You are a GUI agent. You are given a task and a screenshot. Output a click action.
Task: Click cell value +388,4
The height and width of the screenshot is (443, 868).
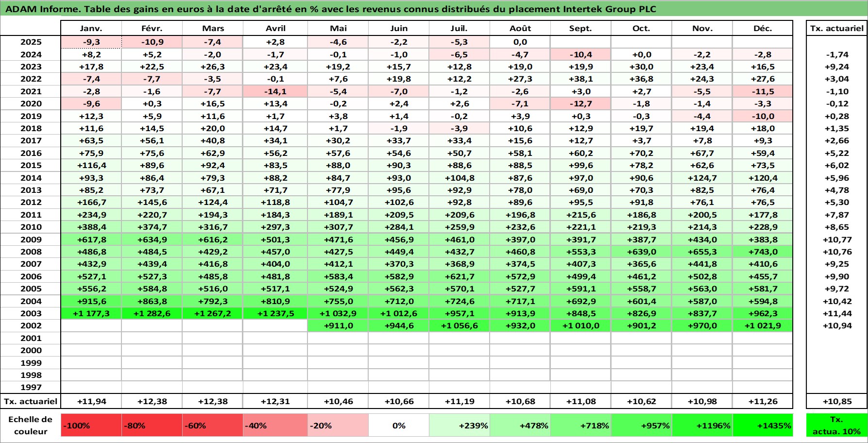tap(91, 227)
